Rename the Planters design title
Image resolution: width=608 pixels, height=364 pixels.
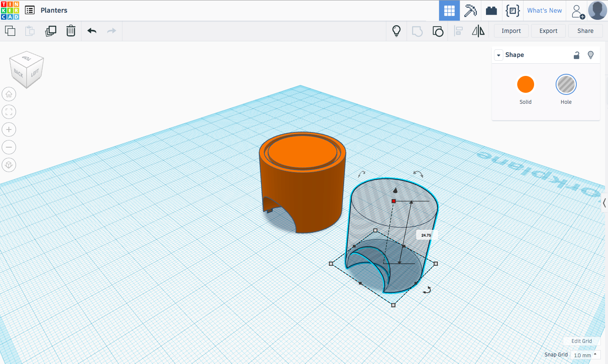[x=54, y=10]
